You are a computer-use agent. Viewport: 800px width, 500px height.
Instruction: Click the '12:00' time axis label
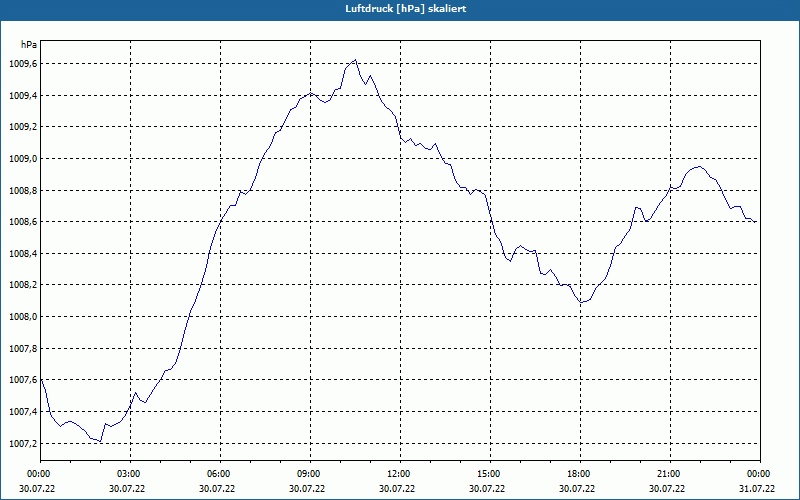tap(397, 474)
